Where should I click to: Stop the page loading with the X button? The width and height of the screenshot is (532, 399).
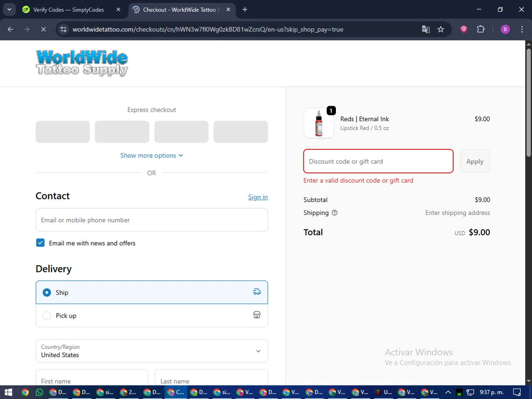click(x=44, y=29)
